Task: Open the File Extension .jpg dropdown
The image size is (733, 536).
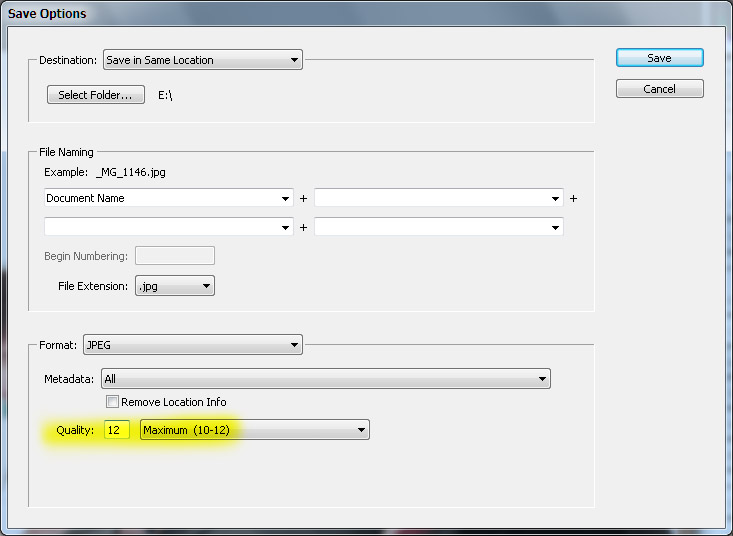Action: pyautogui.click(x=175, y=286)
